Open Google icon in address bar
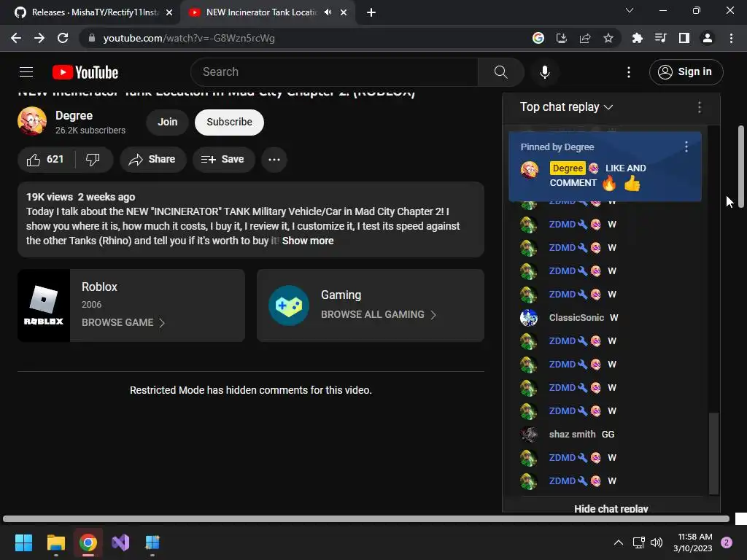The image size is (747, 560). click(538, 38)
